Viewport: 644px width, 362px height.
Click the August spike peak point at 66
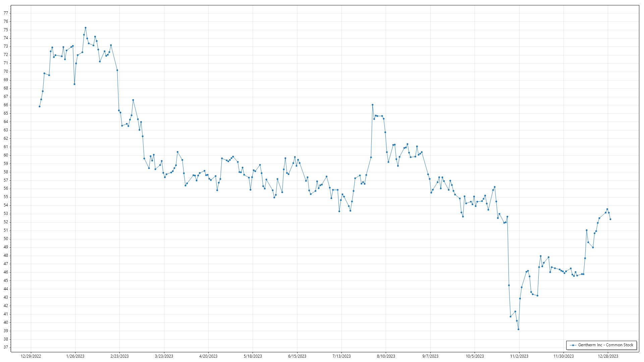373,105
